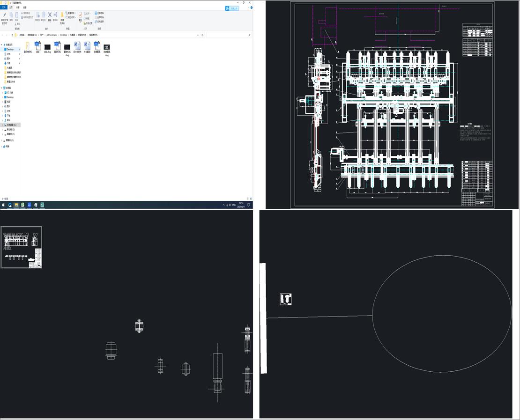Switch to the Home ribbon tab
The height and width of the screenshot is (420, 520).
point(11,7)
